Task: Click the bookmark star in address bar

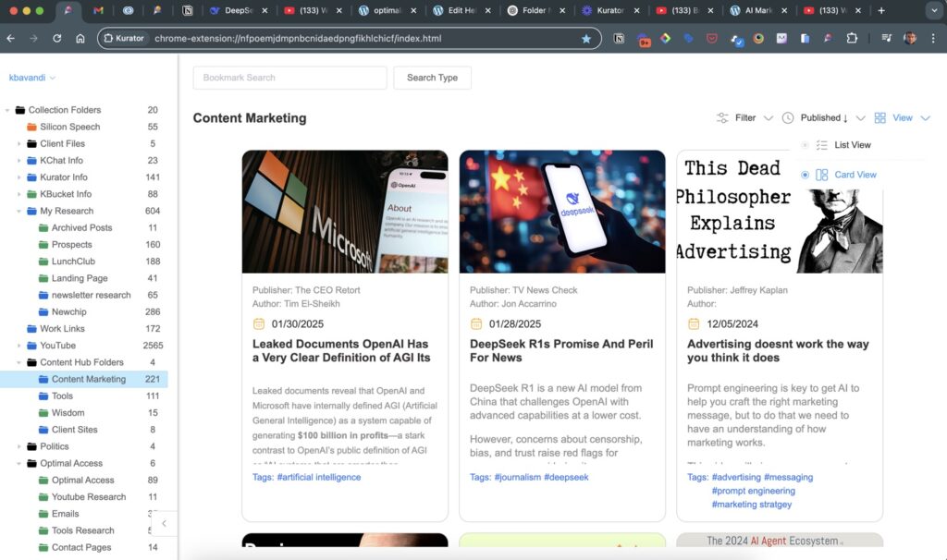Action: 585,39
